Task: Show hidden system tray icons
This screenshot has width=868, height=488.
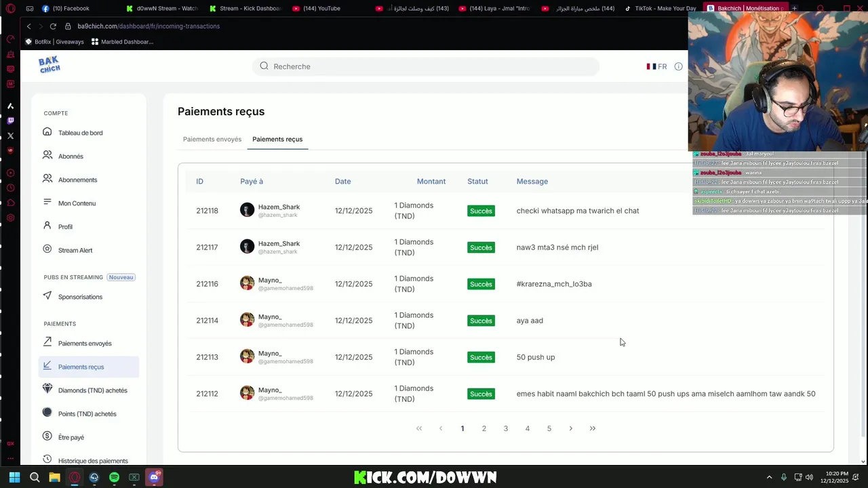Action: point(769,477)
